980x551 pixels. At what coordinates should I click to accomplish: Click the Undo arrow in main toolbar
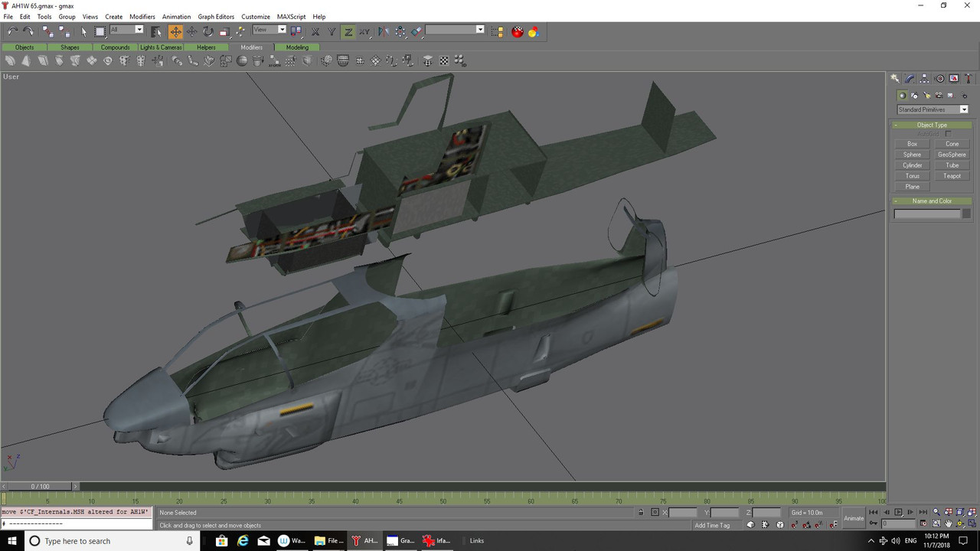[13, 31]
